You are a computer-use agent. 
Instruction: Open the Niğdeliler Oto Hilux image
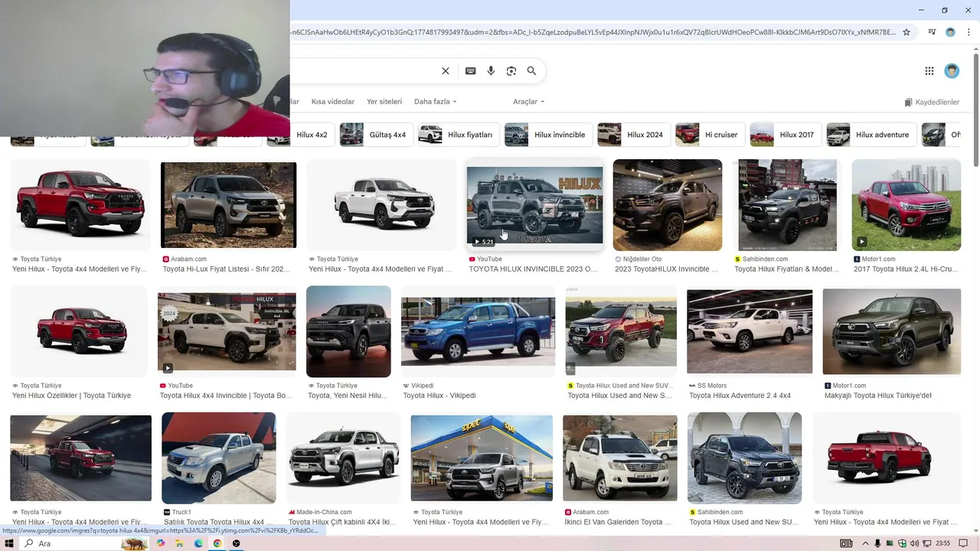point(668,205)
